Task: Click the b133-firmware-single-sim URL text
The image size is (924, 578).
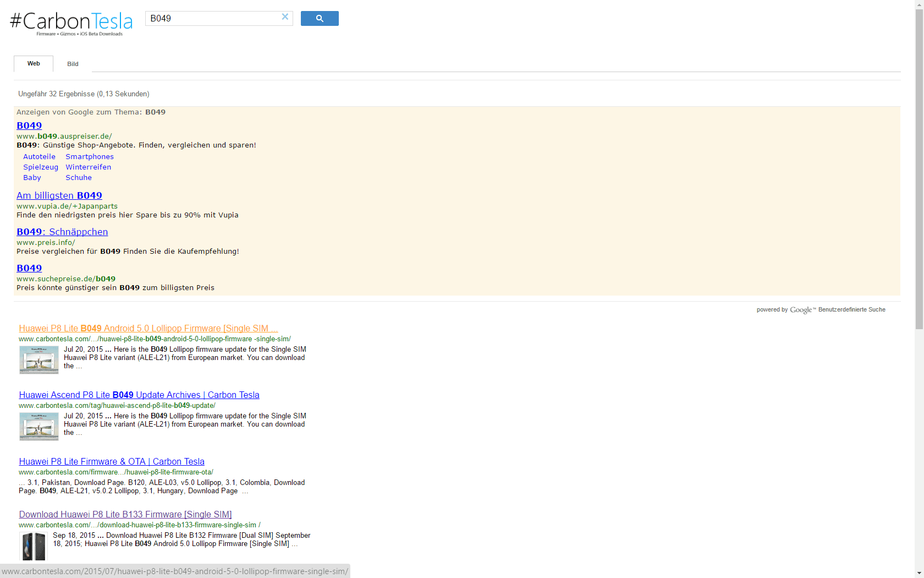Action: 140,525
